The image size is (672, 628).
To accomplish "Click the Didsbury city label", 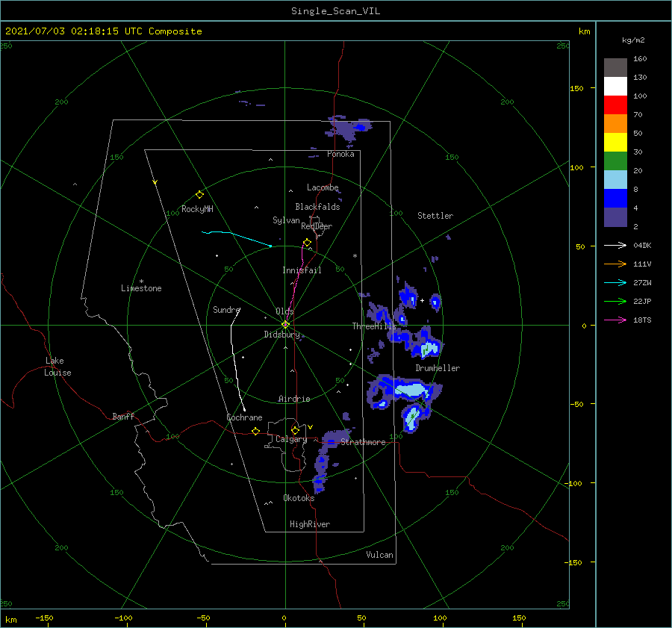I will (281, 335).
